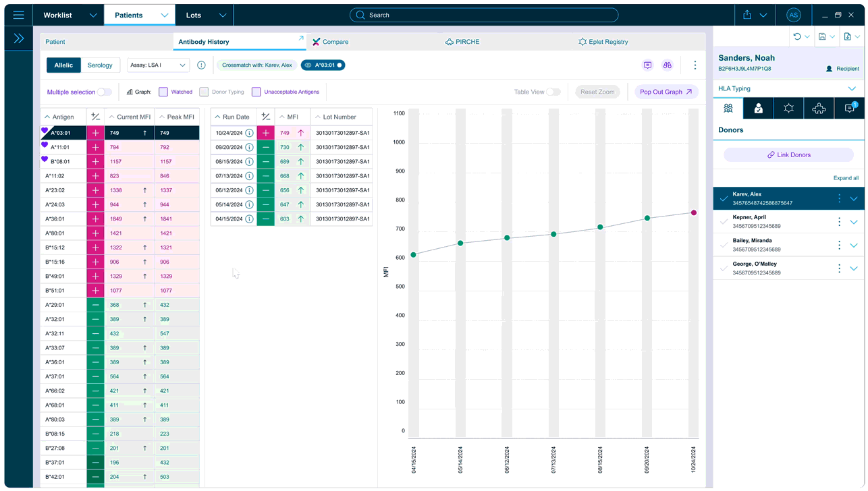
Task: Open the Eplet Registry tab
Action: click(x=603, y=42)
